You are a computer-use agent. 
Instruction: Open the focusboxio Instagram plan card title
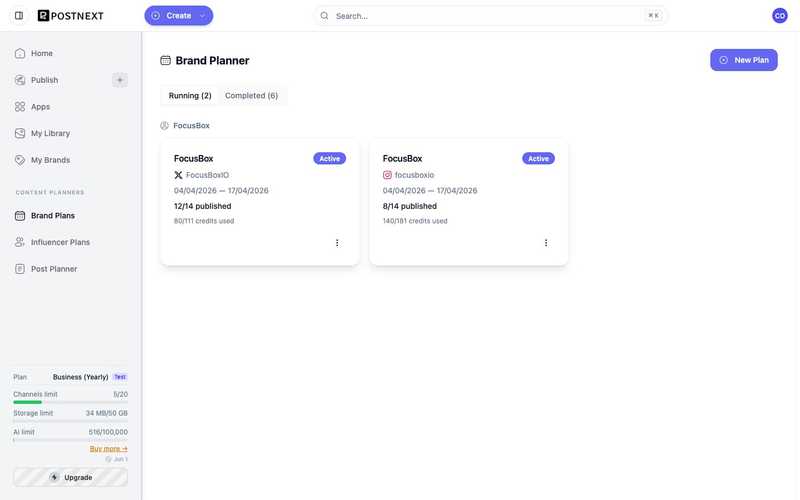tap(403, 159)
